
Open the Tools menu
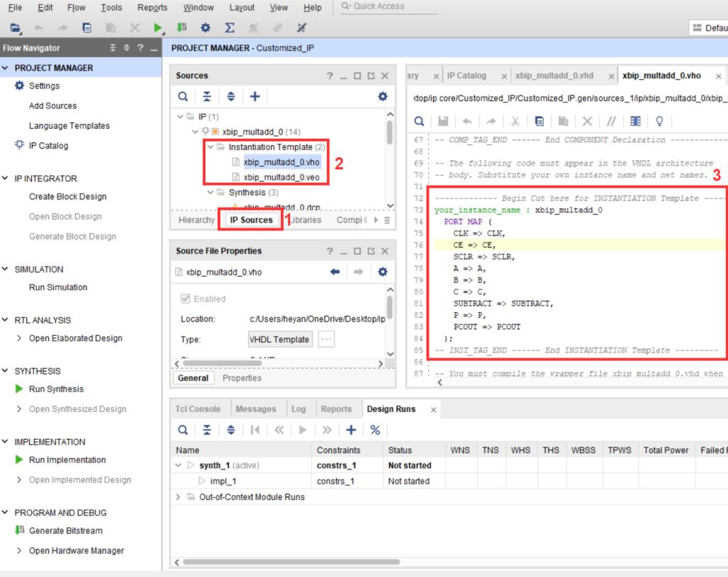(x=112, y=7)
